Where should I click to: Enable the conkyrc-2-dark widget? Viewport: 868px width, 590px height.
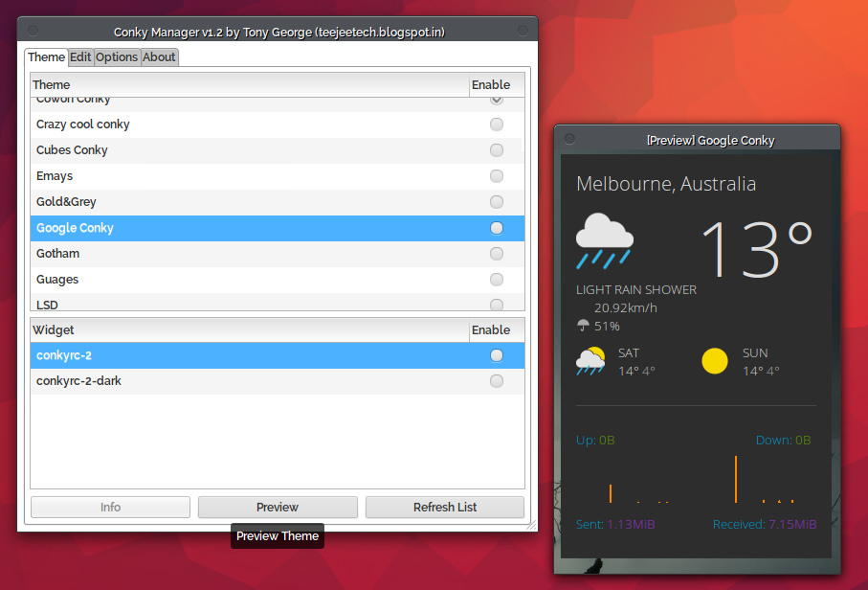pos(496,381)
